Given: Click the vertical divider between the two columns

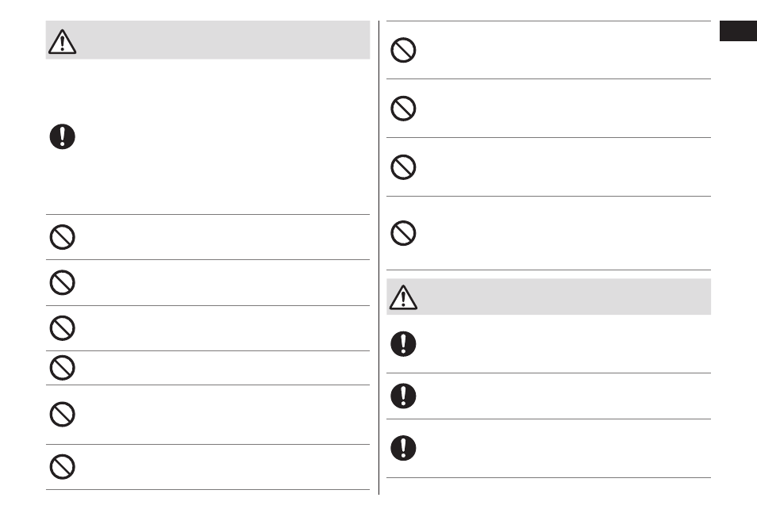Looking at the screenshot, I should pyautogui.click(x=379, y=258).
